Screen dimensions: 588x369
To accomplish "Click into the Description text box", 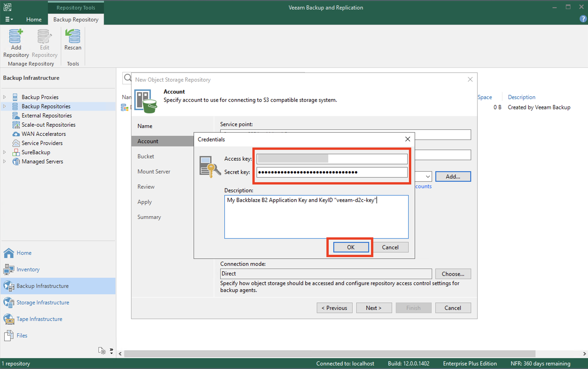I will click(316, 217).
